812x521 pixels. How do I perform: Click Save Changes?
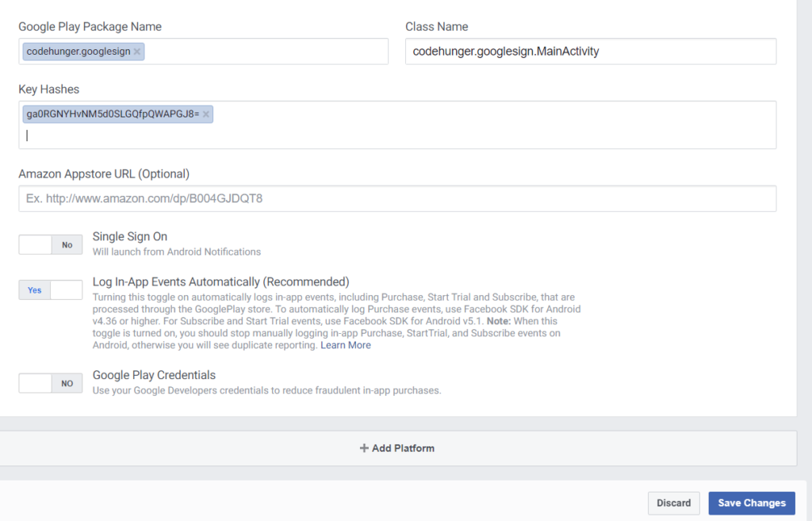point(752,503)
